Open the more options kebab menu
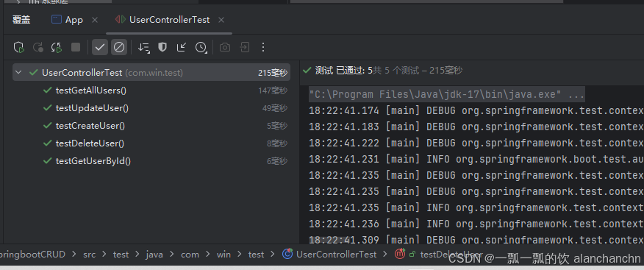Image resolution: width=644 pixels, height=270 pixels. click(x=263, y=47)
